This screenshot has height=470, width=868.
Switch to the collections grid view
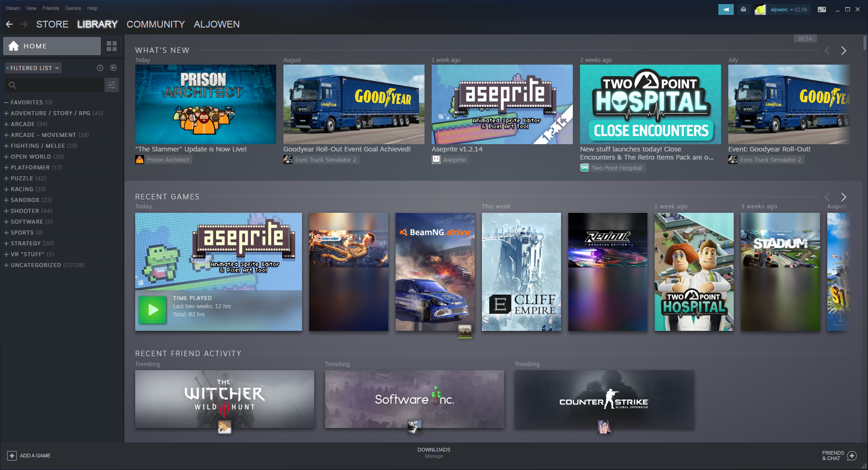pos(112,46)
